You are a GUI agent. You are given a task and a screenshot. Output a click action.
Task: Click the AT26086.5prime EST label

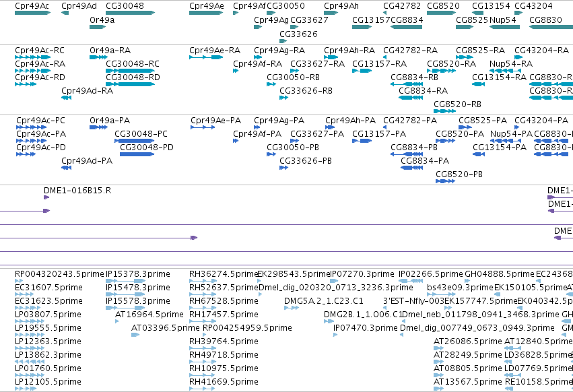(x=468, y=341)
